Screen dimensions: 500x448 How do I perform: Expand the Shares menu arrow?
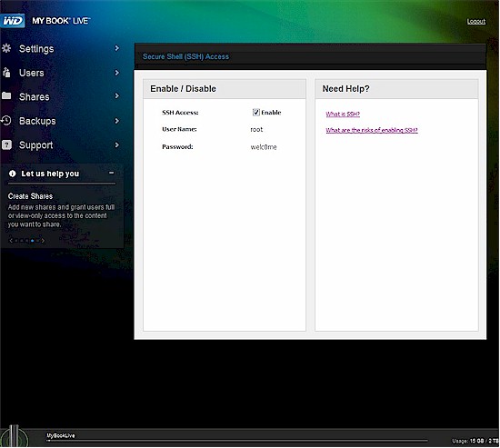click(116, 96)
